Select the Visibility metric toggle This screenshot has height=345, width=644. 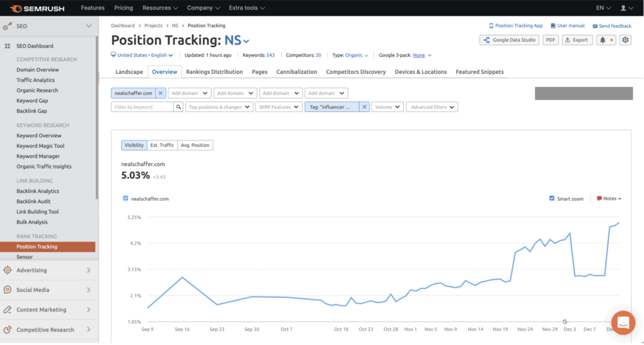(134, 145)
